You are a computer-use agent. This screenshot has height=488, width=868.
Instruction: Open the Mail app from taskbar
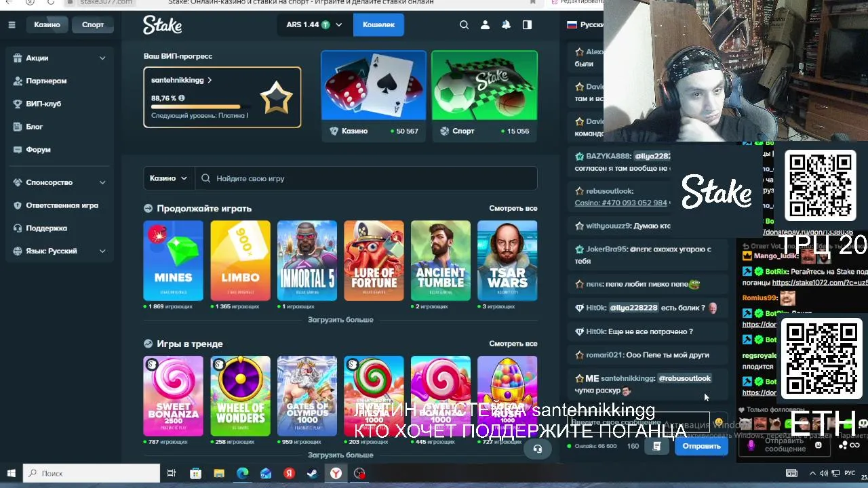pyautogui.click(x=266, y=473)
